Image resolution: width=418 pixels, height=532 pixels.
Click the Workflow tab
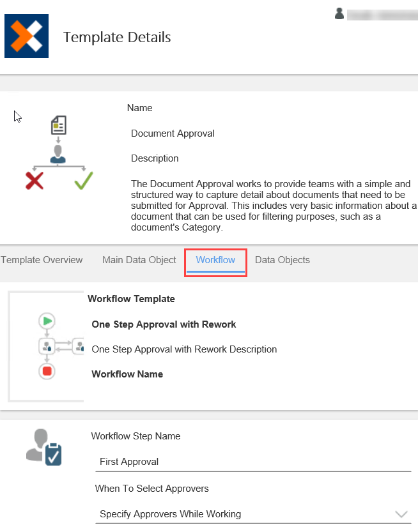point(215,260)
